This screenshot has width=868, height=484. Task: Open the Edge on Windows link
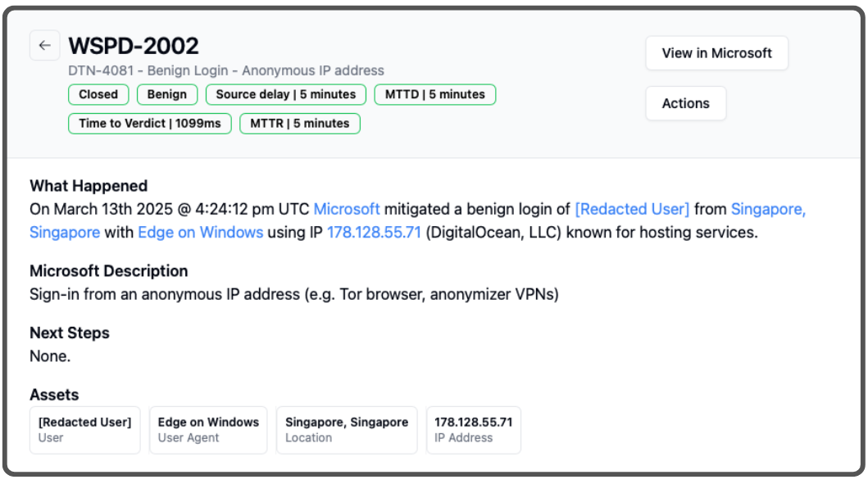[x=200, y=233]
